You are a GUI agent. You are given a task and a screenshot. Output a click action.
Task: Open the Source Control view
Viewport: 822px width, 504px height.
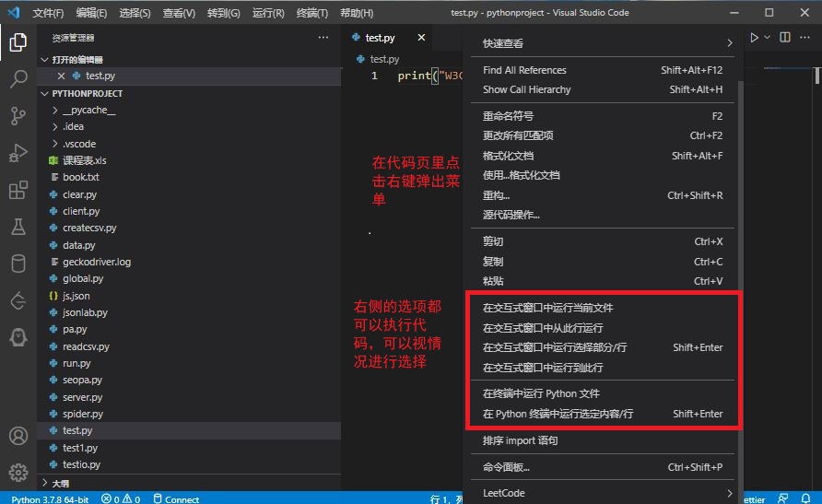pyautogui.click(x=18, y=116)
